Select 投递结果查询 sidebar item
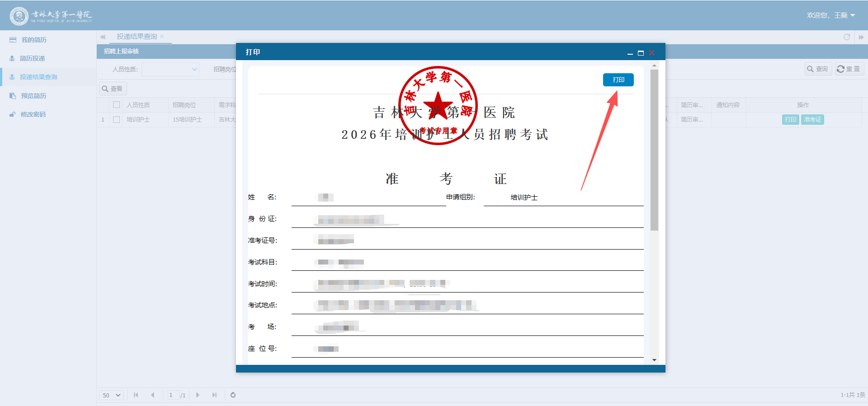This screenshot has height=406, width=868. 38,77
